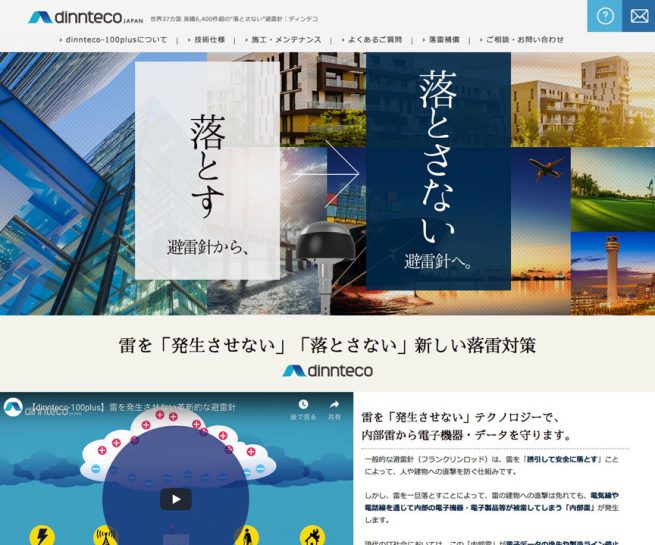Screen dimensions: 655x545
Task: Open the dinnteco-100plusについて menu
Action: tap(116, 40)
